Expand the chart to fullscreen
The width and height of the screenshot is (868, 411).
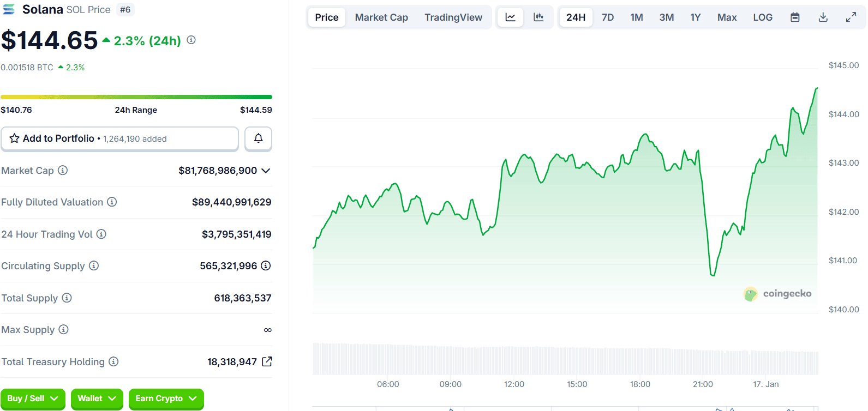pyautogui.click(x=851, y=17)
